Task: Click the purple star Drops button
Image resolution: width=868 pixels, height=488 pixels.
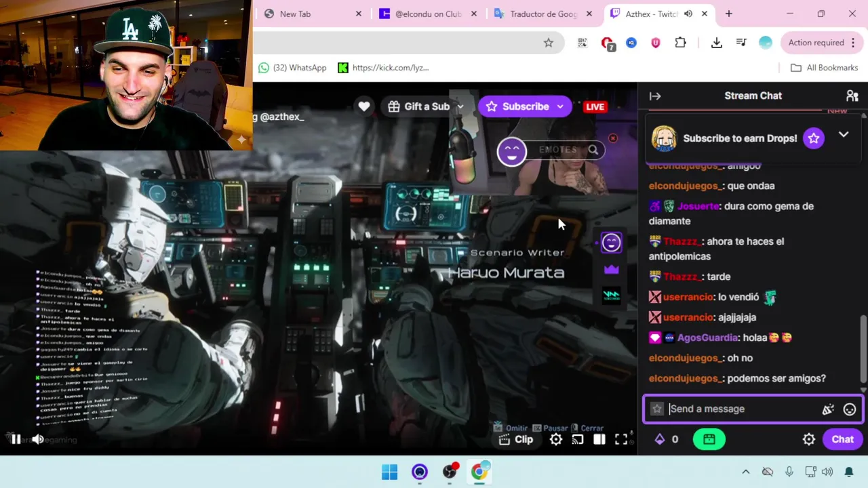Action: (x=814, y=138)
